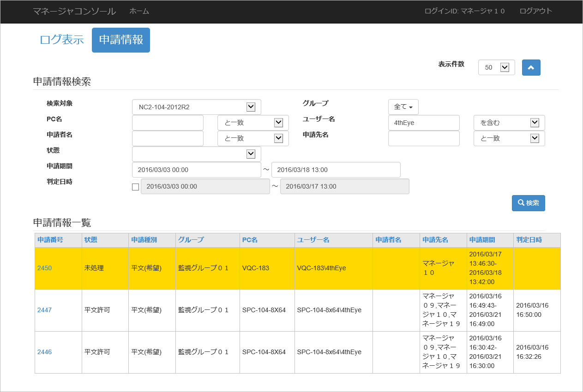The height and width of the screenshot is (392, 583).
Task: Open the PC名 match-type dropdown
Action: pyautogui.click(x=253, y=123)
